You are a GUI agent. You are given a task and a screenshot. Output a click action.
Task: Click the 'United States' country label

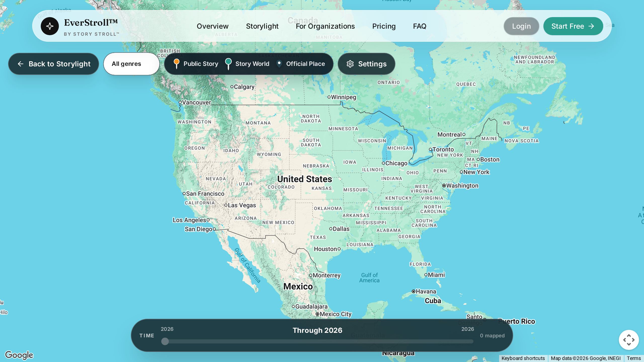pos(305,179)
